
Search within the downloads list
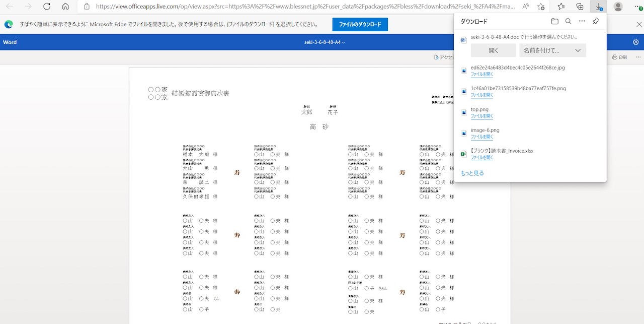tap(568, 21)
